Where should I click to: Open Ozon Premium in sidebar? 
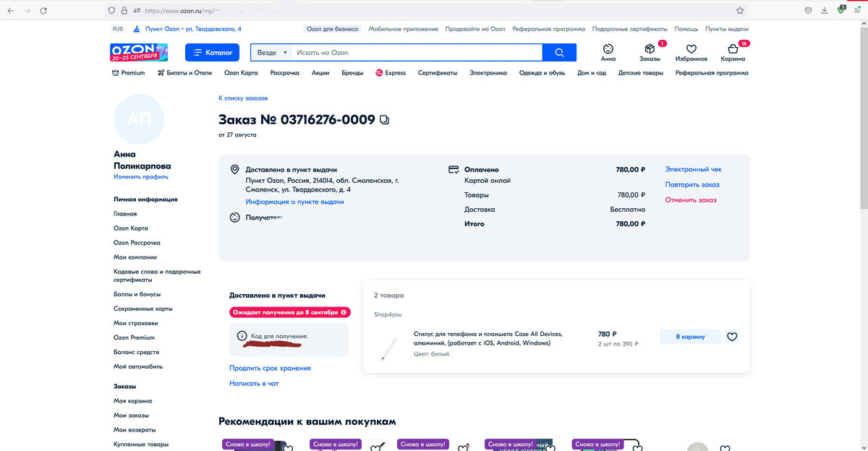pos(134,338)
